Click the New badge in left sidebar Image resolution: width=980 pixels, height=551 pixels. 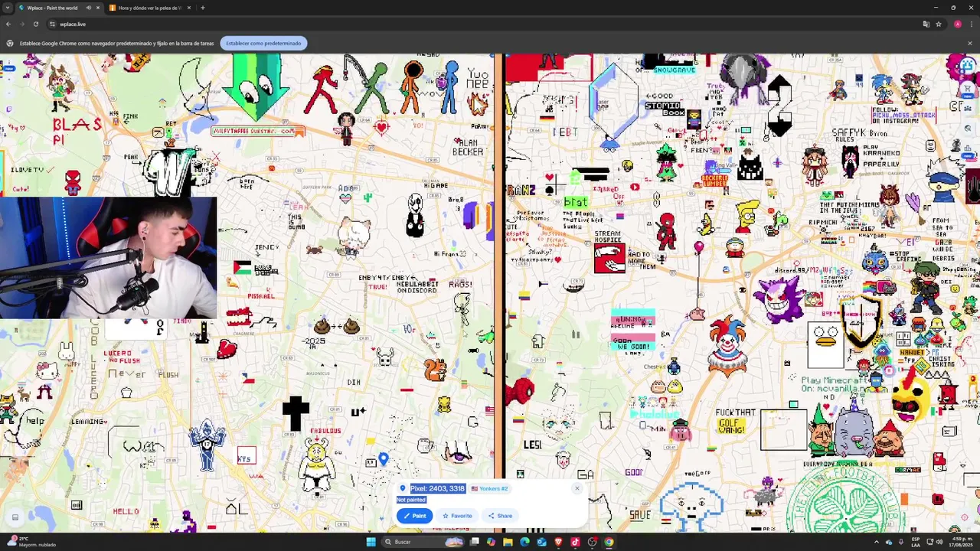8,68
